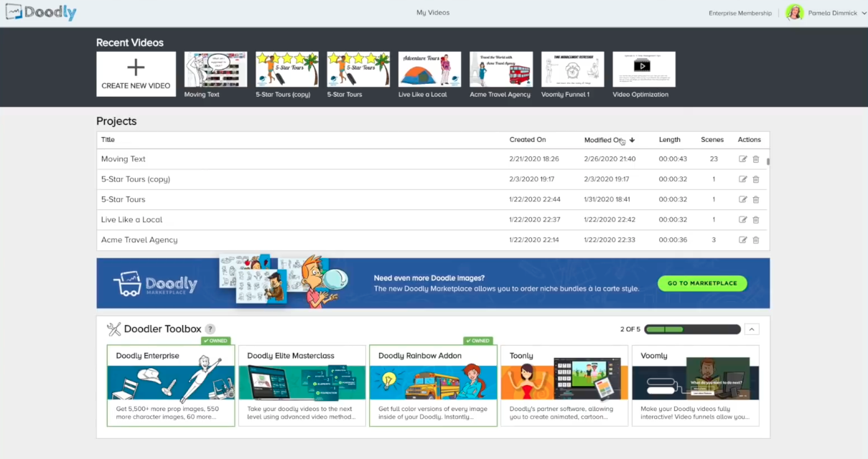Screen dimensions: 868x459
Task: Select the Doodly Elite Masterclass card
Action: pyautogui.click(x=302, y=385)
